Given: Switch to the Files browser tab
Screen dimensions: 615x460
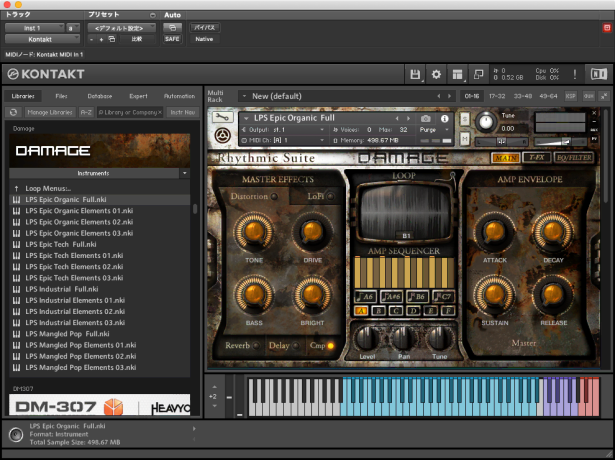Looking at the screenshot, I should pos(61,96).
